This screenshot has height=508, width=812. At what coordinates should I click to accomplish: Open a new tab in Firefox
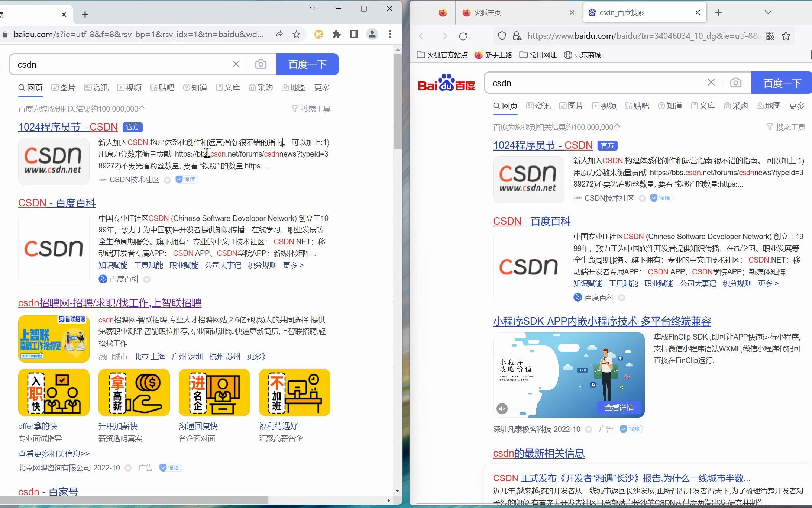tap(719, 13)
